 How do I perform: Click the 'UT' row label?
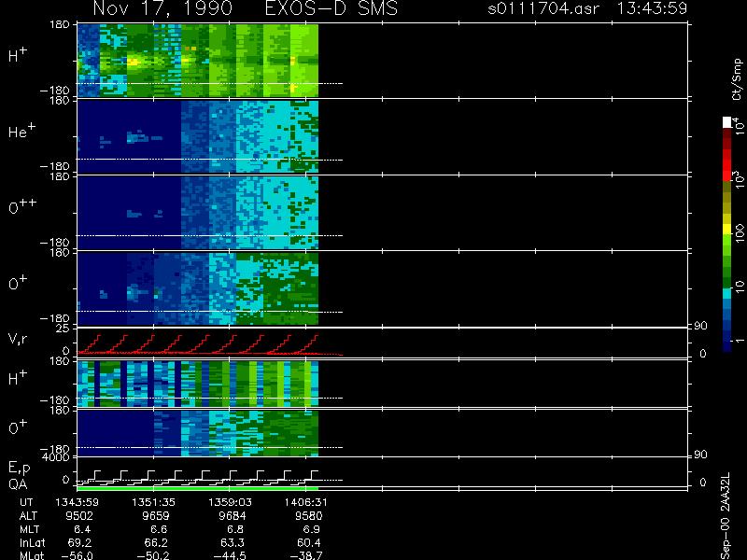click(x=26, y=502)
